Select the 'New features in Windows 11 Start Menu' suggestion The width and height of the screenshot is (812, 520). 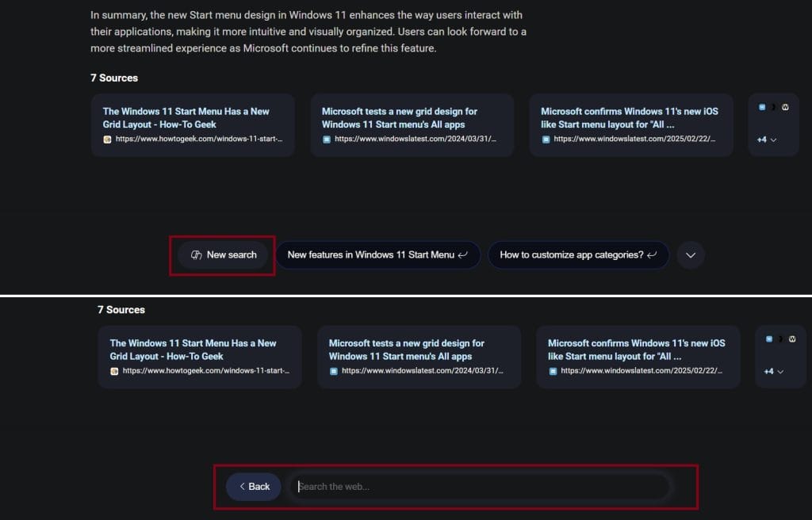[x=370, y=255]
